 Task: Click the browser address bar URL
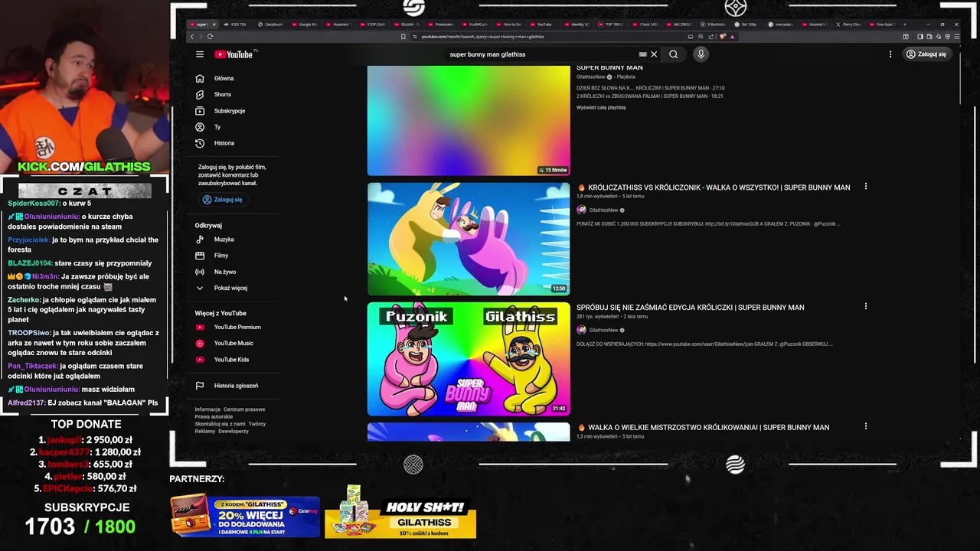click(x=482, y=37)
